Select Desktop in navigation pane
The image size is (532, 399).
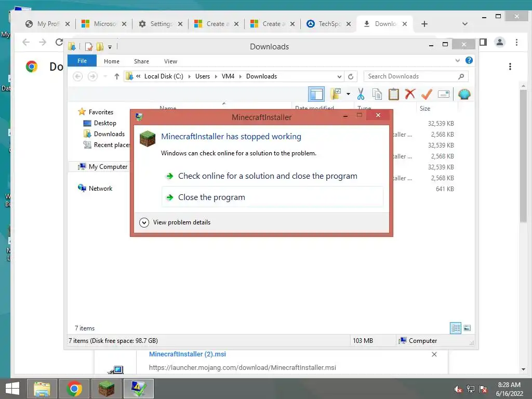coord(105,123)
